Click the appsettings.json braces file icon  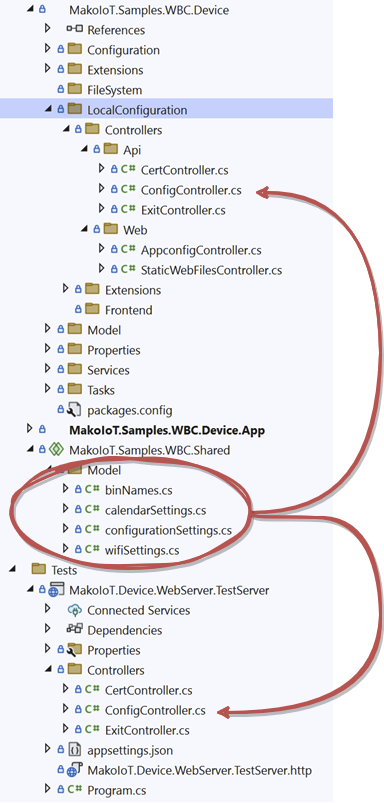click(x=75, y=750)
